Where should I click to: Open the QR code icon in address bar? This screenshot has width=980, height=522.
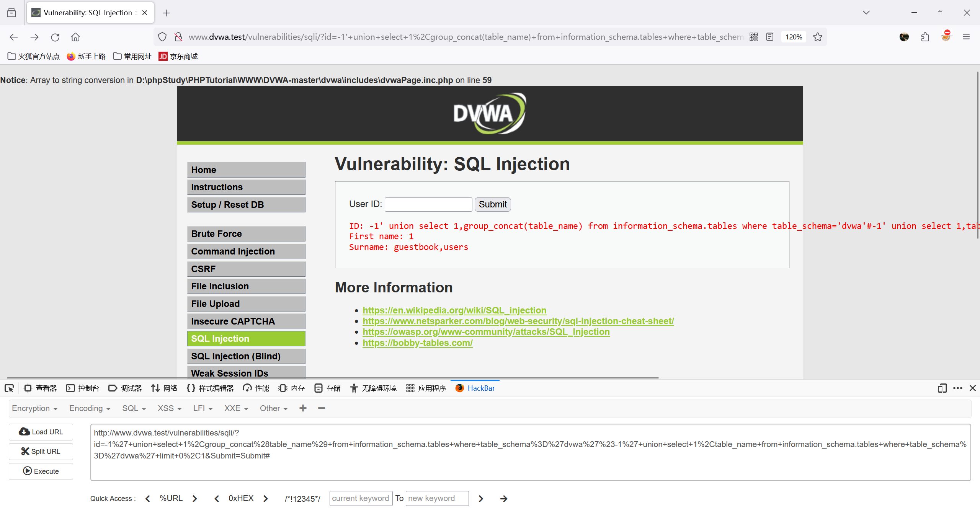point(754,37)
